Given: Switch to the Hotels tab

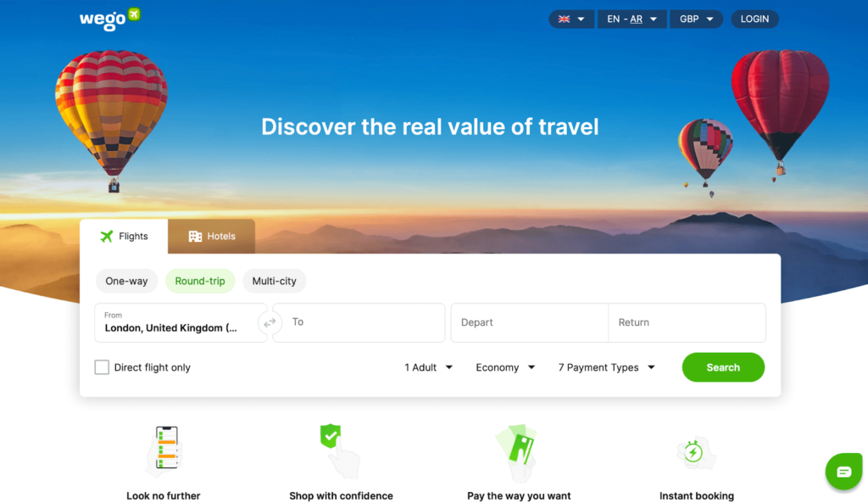Looking at the screenshot, I should 211,237.
